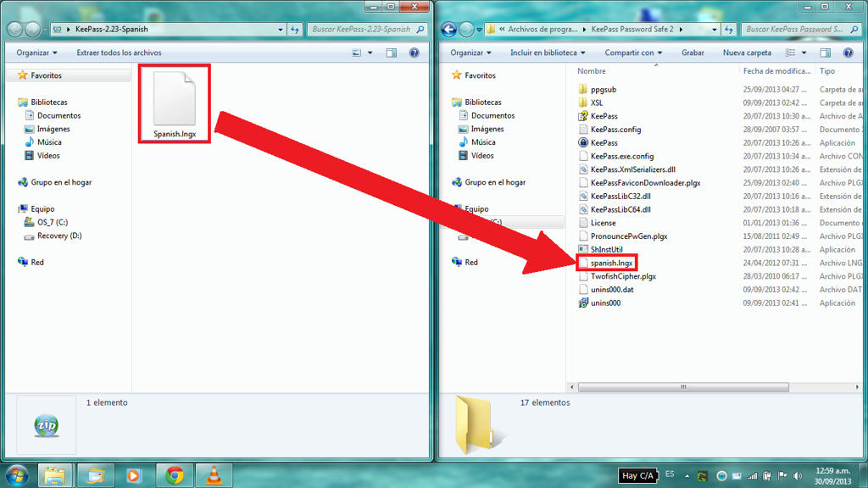Toggle preview pane in left window
This screenshot has width=868, height=488.
coord(392,53)
